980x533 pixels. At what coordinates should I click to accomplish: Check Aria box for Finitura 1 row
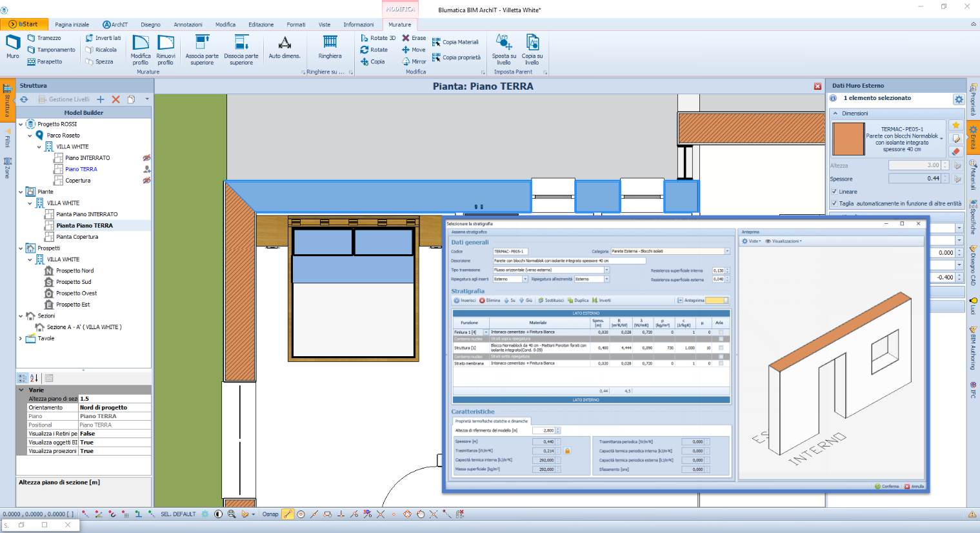pos(721,332)
